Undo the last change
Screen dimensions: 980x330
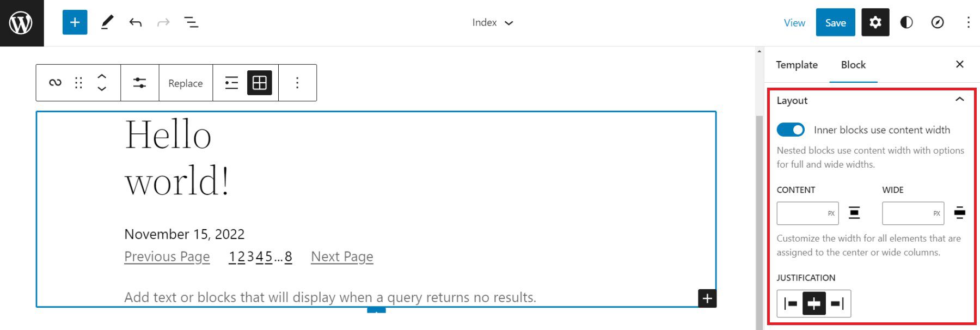pyautogui.click(x=136, y=22)
